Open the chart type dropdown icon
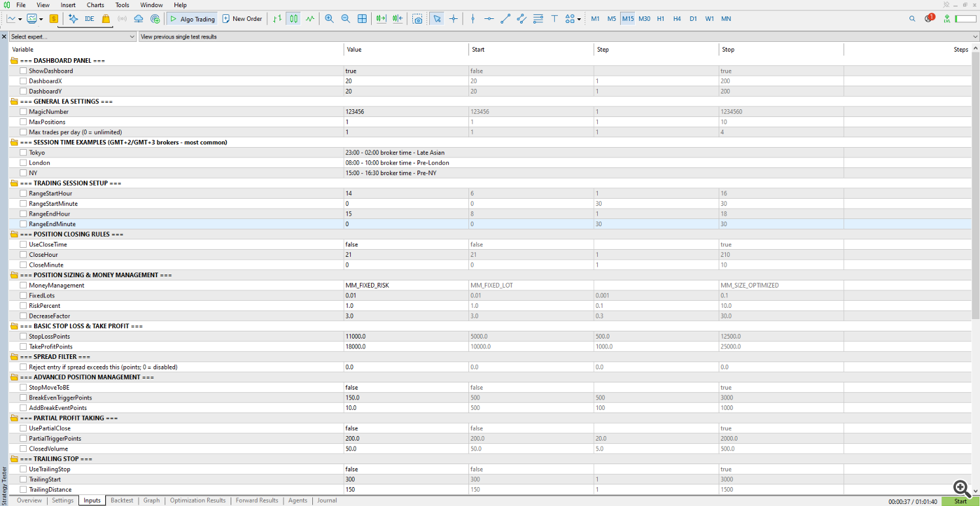This screenshot has width=980, height=506. [x=14, y=19]
